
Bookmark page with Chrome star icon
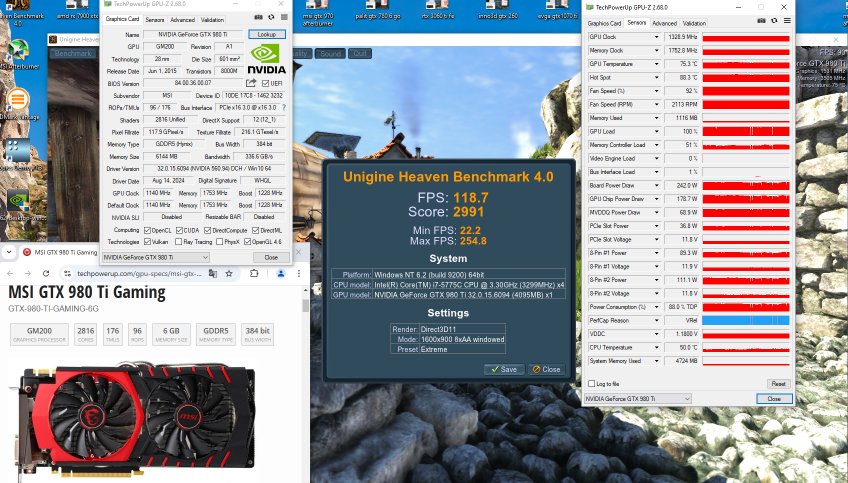click(x=229, y=274)
